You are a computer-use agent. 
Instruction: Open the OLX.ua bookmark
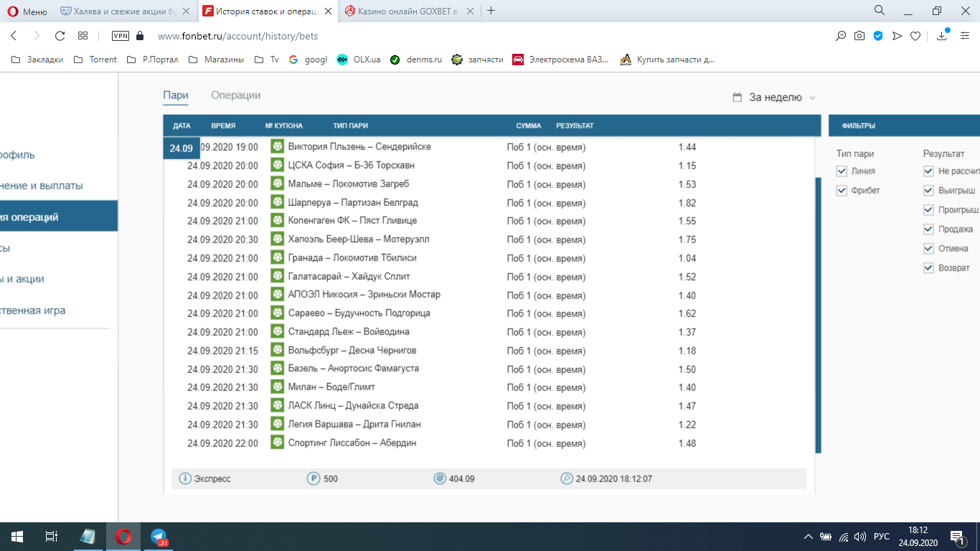pos(359,60)
